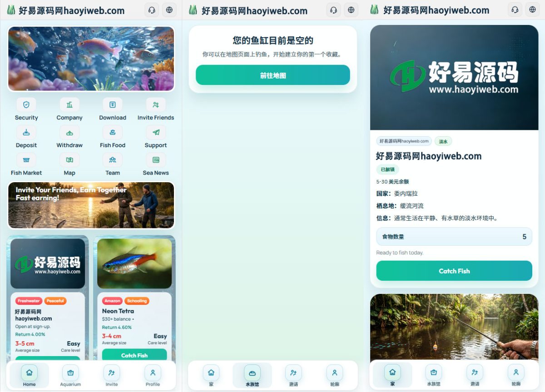This screenshot has width=545, height=392.
Task: Select 轮廓 tab in right screen
Action: (516, 375)
